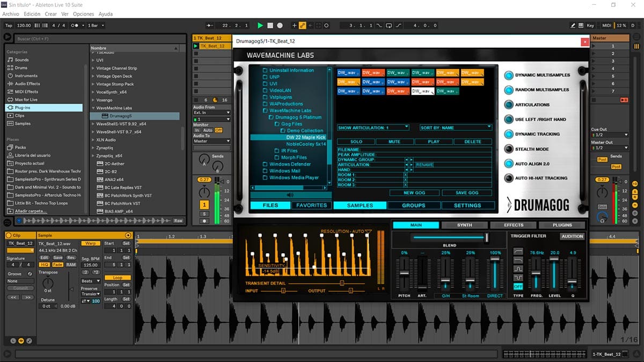
Task: Open the Crear menu
Action: pos(51,14)
